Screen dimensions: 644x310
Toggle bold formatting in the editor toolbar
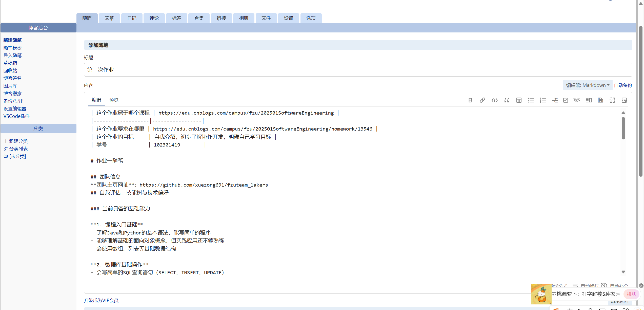point(470,100)
